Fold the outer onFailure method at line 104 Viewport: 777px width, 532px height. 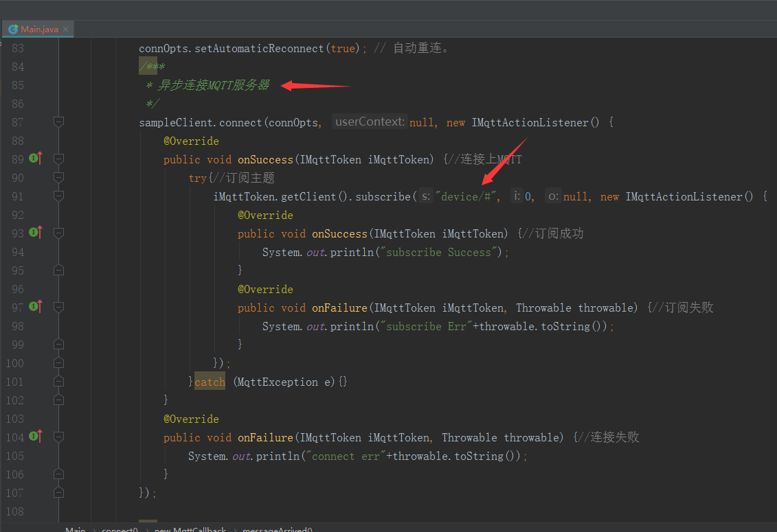(58, 437)
